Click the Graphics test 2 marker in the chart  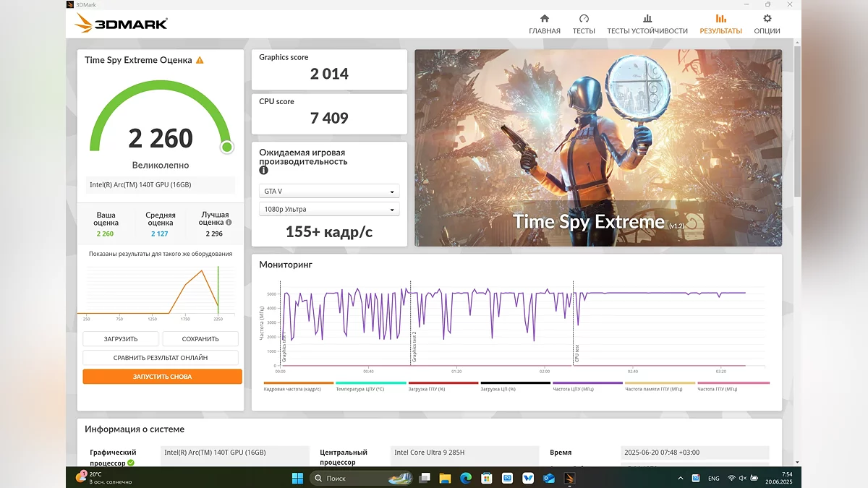[414, 348]
